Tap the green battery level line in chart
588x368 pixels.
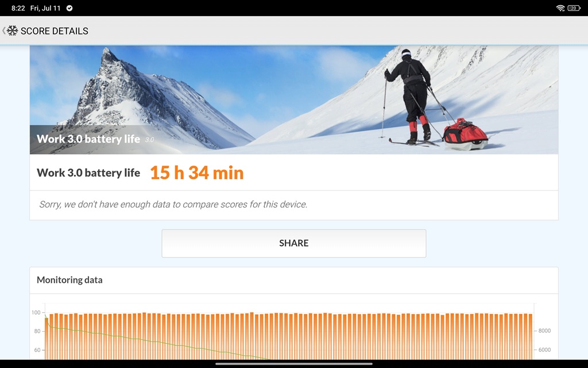pos(150,341)
